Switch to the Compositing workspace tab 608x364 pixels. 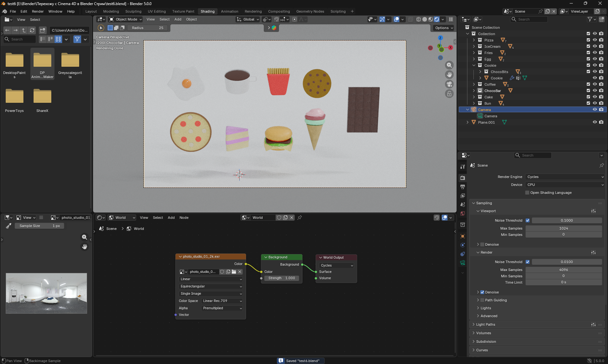(279, 11)
